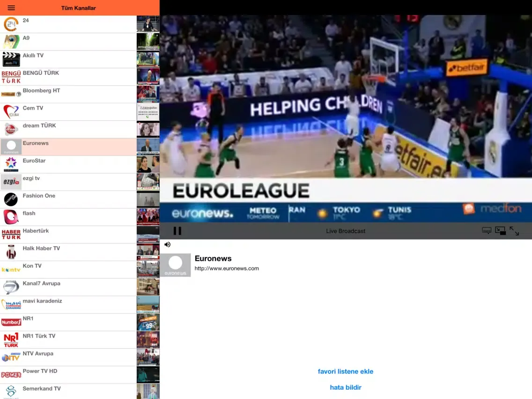Open the NR1 preview thumbnail
Image resolution: width=532 pixels, height=399 pixels.
click(x=148, y=322)
